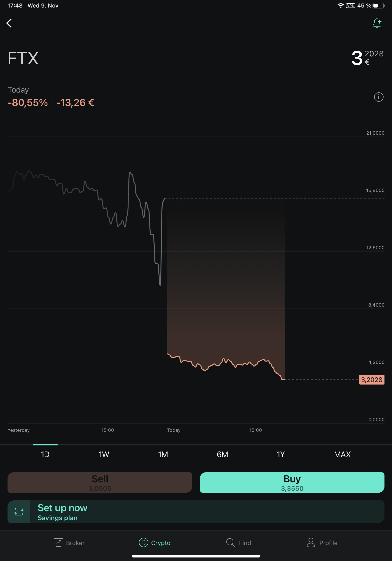Show the 1Y chart range

[x=281, y=455]
